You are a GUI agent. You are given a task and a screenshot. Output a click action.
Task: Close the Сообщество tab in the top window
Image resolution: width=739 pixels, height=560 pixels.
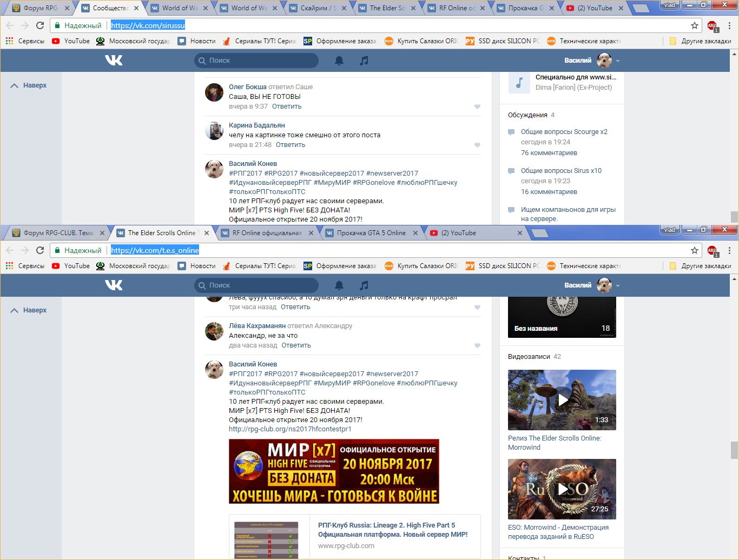coord(136,8)
